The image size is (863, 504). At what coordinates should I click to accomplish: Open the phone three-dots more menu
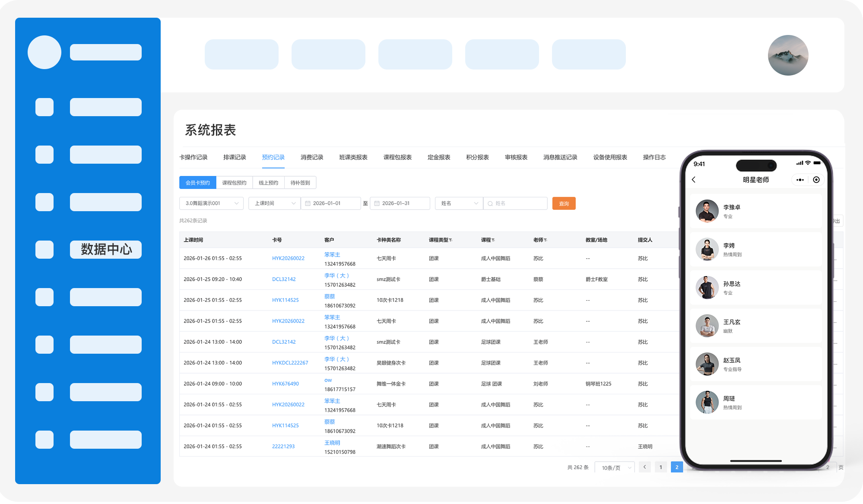click(x=800, y=180)
